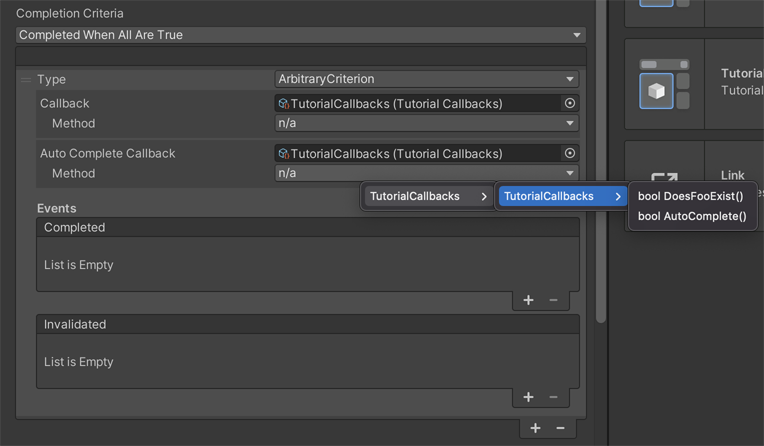Add an entry to the Completed event list

coord(528,300)
